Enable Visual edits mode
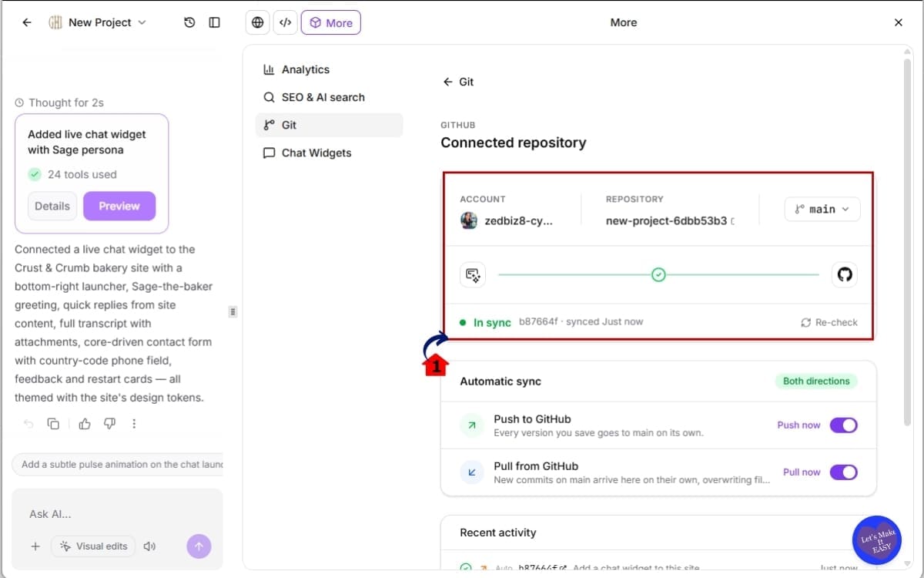The image size is (924, 578). [x=93, y=546]
